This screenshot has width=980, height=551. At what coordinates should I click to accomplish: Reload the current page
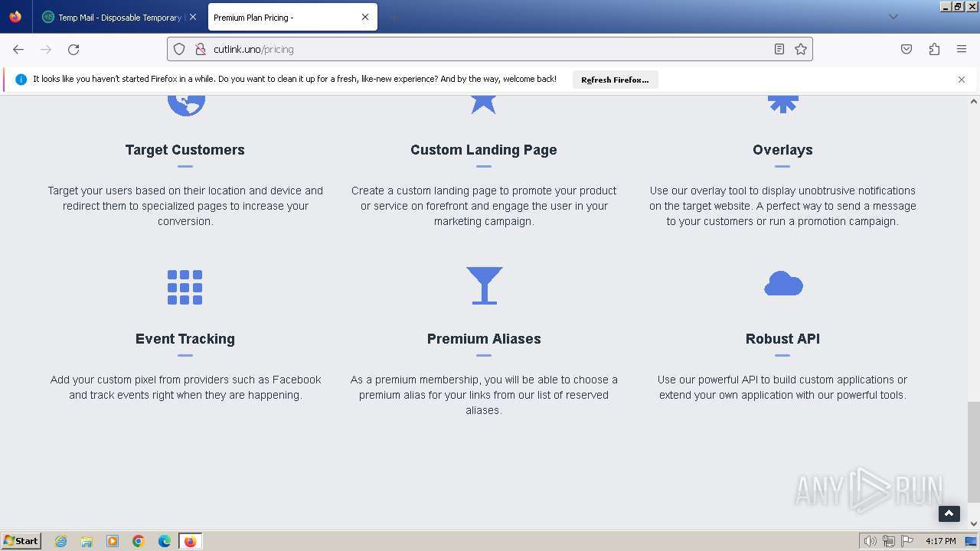(73, 49)
